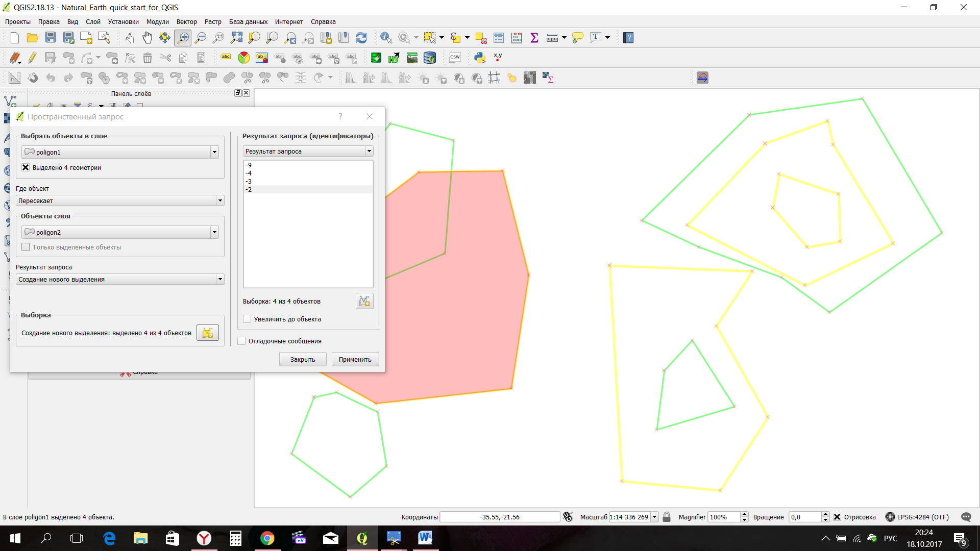Activate the Zoom In tool
This screenshot has width=980, height=551.
tap(183, 37)
